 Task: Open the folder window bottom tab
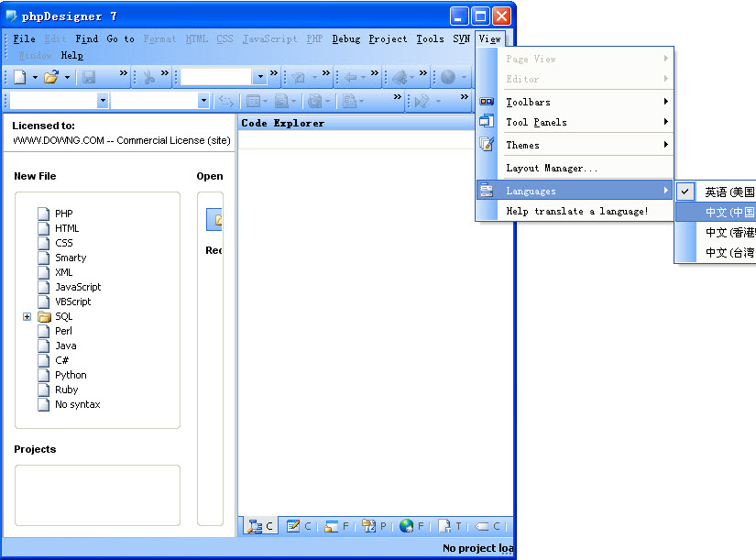tap(336, 526)
